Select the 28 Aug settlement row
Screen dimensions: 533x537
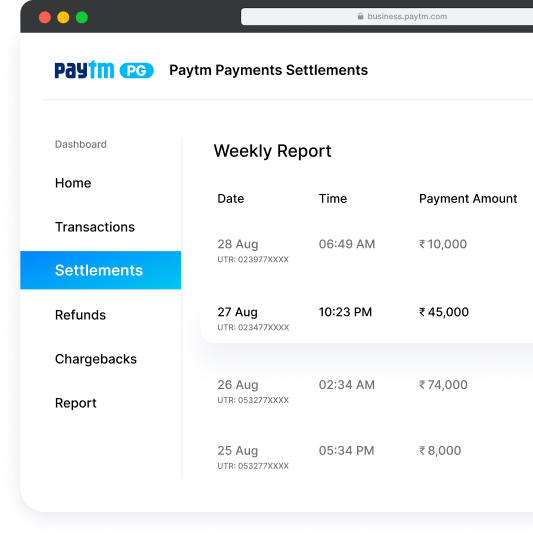(x=367, y=251)
